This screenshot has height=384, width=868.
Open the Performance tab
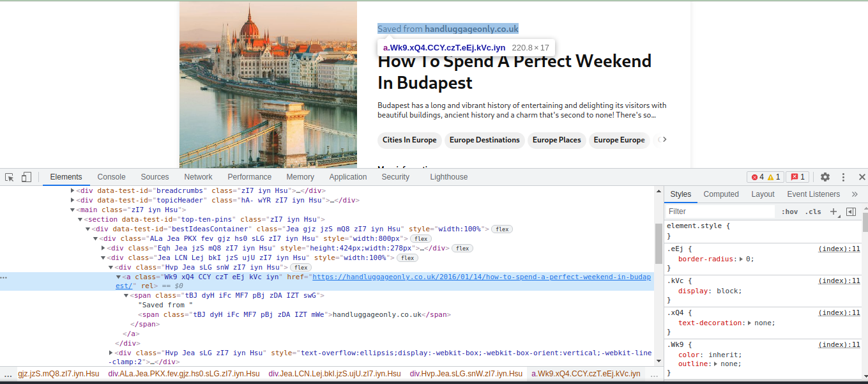point(249,177)
